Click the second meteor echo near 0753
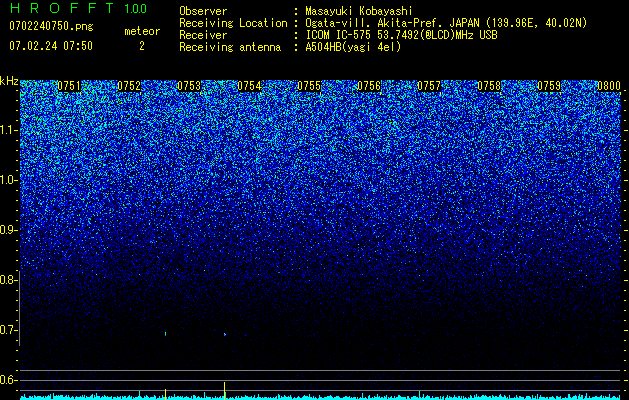The height and width of the screenshot is (400, 629). point(225,334)
